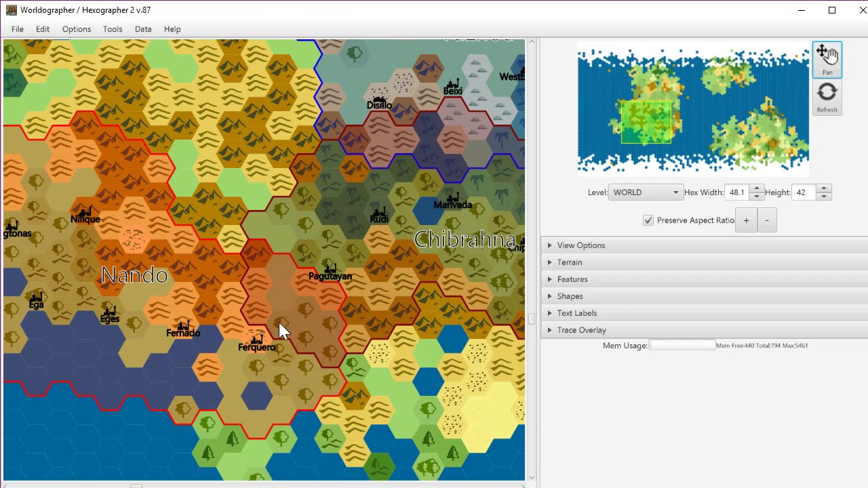
Task: Click the Chibrahna region label
Action: pyautogui.click(x=465, y=239)
